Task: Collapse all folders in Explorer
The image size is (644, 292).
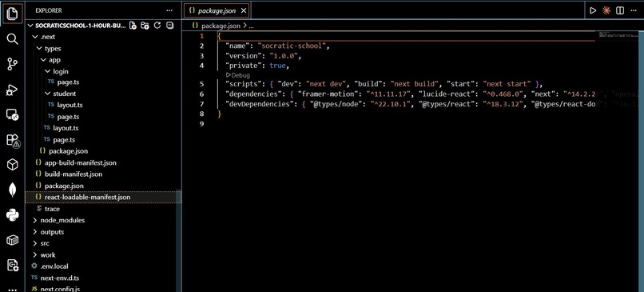Action: tap(169, 26)
